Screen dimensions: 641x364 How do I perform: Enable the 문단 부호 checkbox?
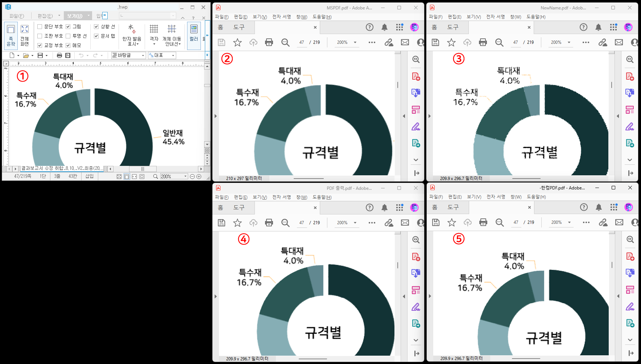(x=40, y=26)
